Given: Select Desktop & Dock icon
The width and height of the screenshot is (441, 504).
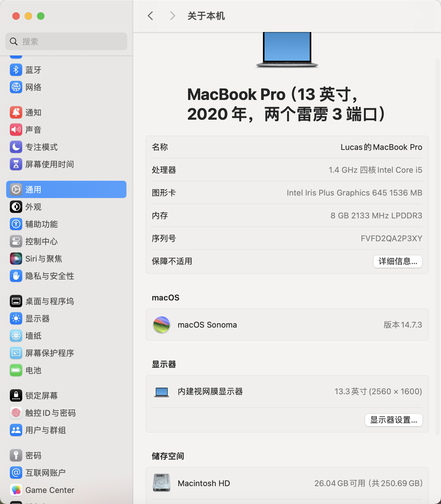Looking at the screenshot, I should pyautogui.click(x=16, y=301).
